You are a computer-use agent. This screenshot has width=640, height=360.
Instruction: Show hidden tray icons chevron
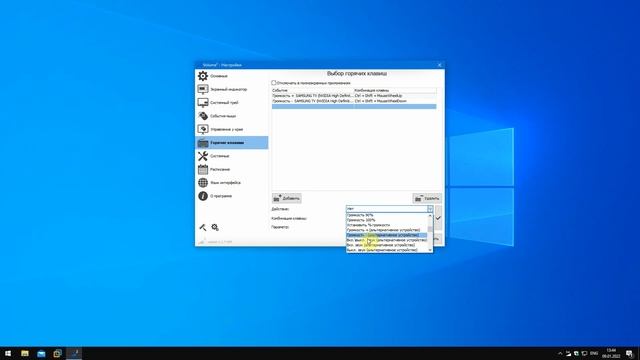point(560,353)
